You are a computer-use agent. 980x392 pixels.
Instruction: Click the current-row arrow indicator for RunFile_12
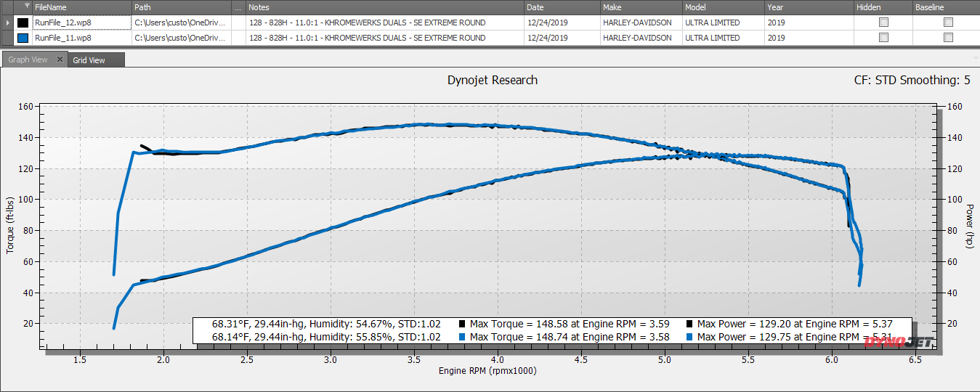click(x=7, y=23)
